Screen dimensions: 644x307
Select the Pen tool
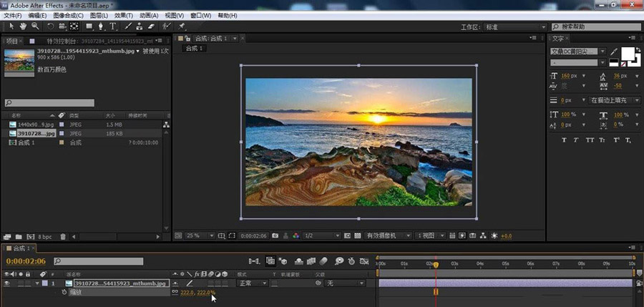coord(102,26)
